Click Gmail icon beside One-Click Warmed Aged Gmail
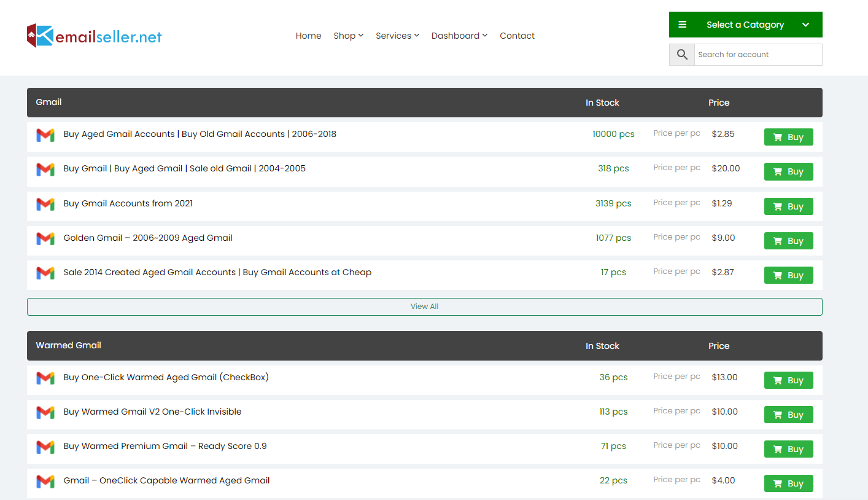Viewport: 868px width, 500px height. coord(45,378)
